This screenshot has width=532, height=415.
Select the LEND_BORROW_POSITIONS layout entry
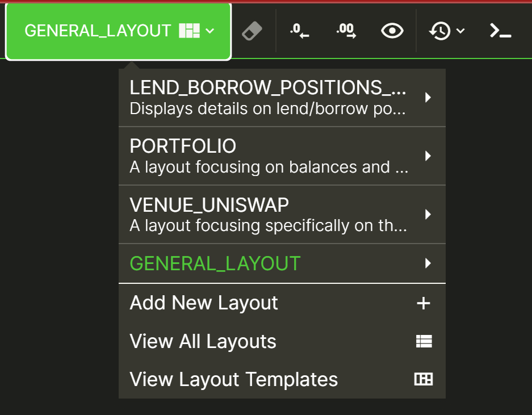click(282, 98)
